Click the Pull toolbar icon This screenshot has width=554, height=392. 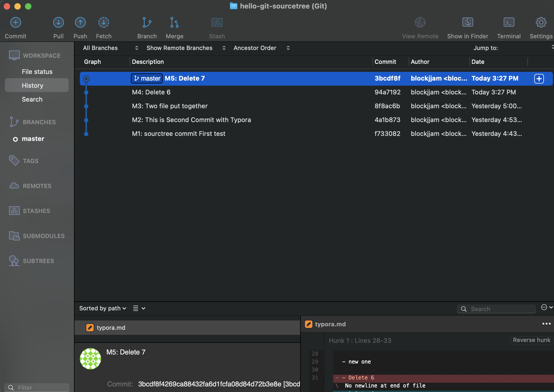(58, 23)
